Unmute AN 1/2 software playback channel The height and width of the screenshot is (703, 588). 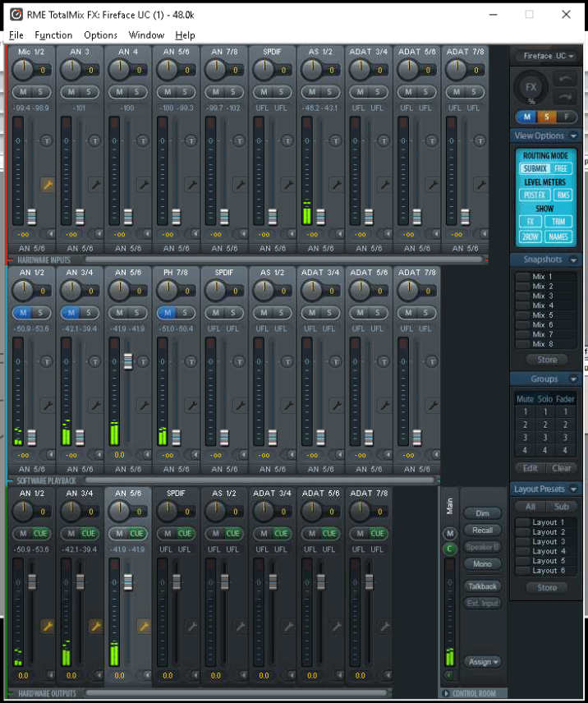pos(23,313)
